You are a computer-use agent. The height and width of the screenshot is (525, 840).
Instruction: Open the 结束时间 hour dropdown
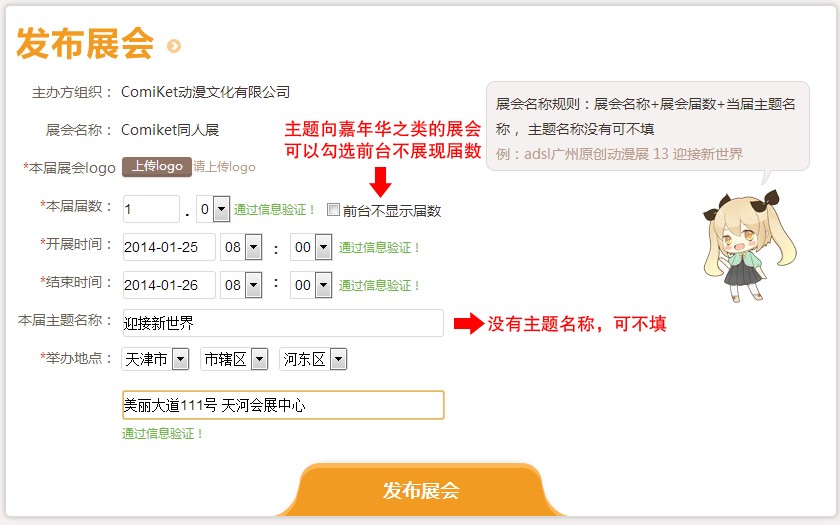[x=241, y=285]
